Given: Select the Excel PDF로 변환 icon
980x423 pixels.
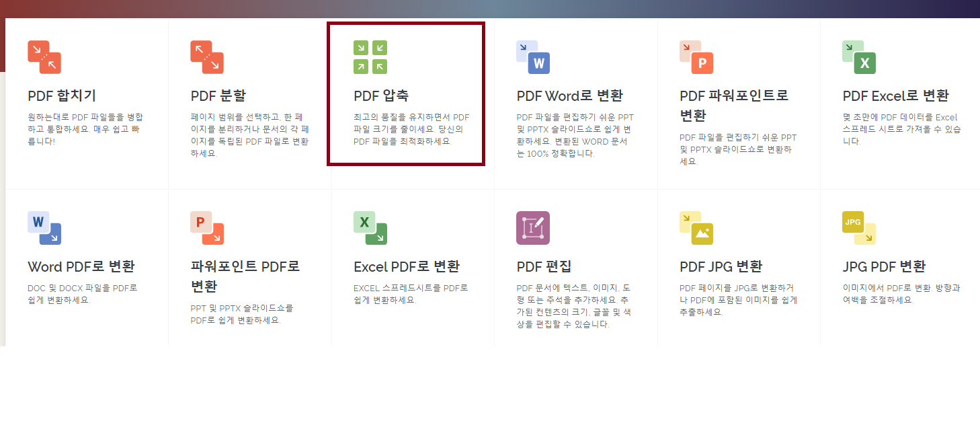Looking at the screenshot, I should [369, 228].
